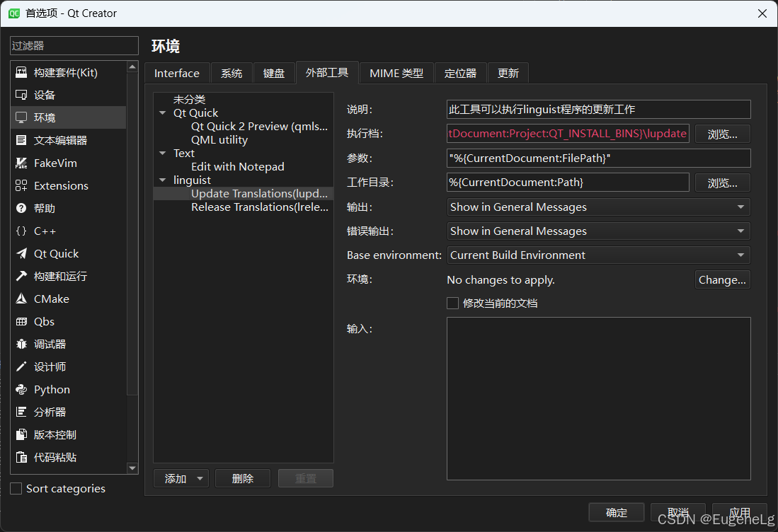
Task: Click the Python sidebar icon
Action: tap(51, 389)
